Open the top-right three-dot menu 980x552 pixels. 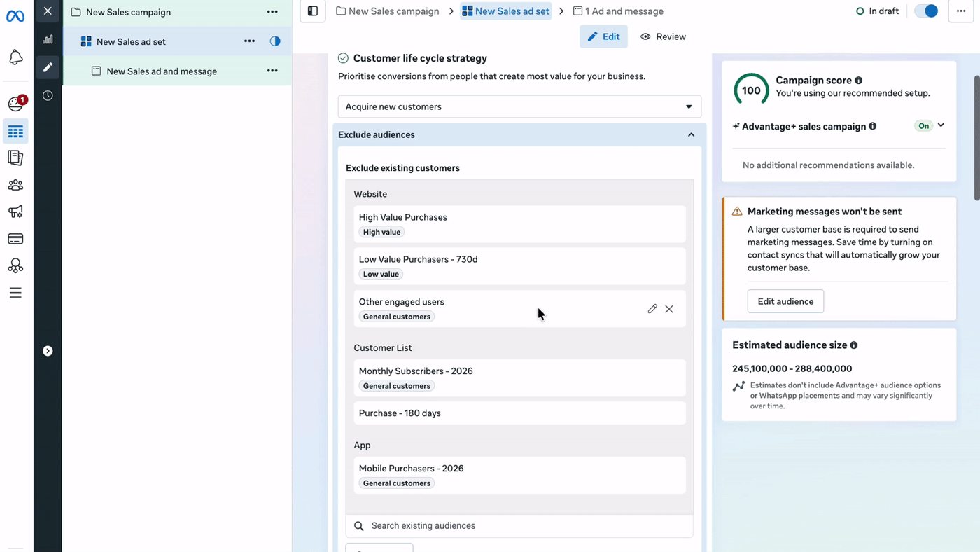(x=961, y=11)
